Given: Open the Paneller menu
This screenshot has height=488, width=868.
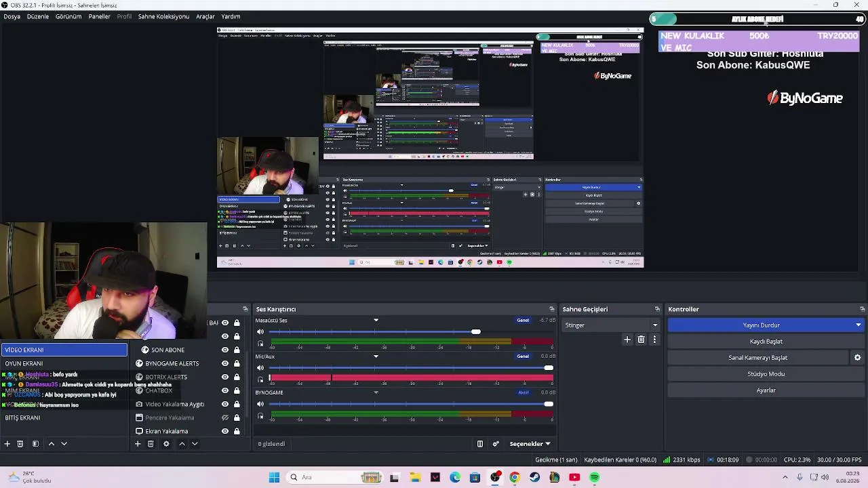Looking at the screenshot, I should [x=99, y=16].
